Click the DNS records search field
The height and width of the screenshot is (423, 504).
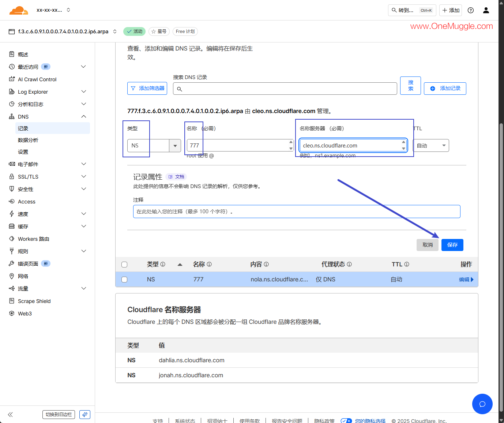[x=285, y=89]
